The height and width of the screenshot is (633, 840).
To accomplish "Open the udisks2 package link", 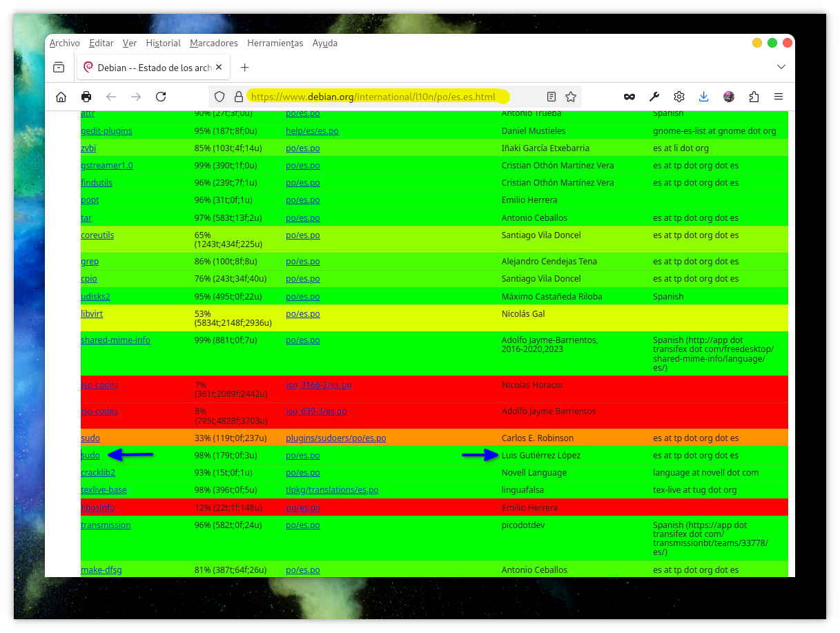I will pos(95,296).
